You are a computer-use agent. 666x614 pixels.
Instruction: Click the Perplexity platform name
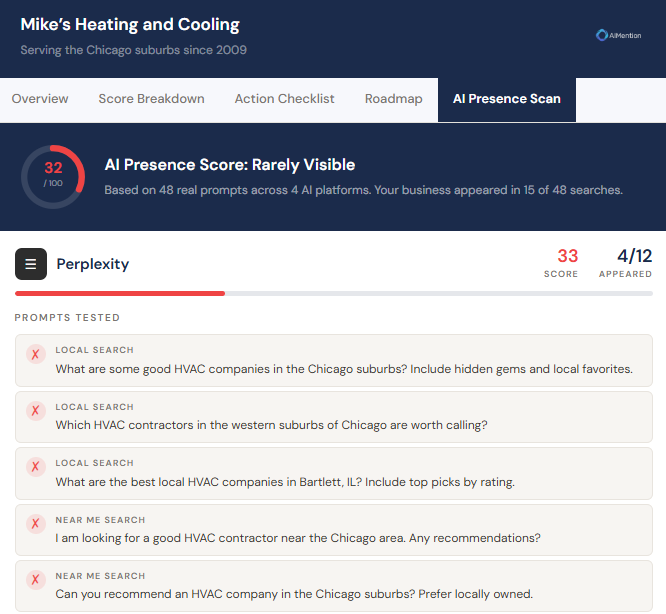(x=93, y=264)
